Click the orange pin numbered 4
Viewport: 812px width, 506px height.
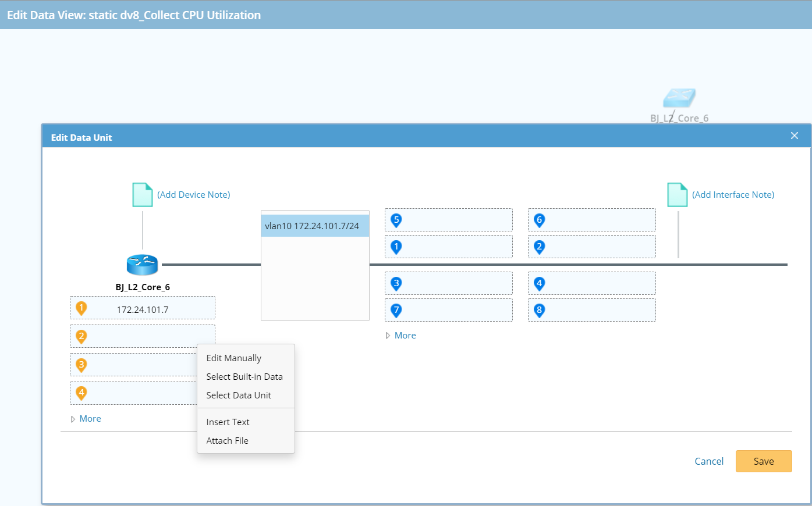coord(81,393)
